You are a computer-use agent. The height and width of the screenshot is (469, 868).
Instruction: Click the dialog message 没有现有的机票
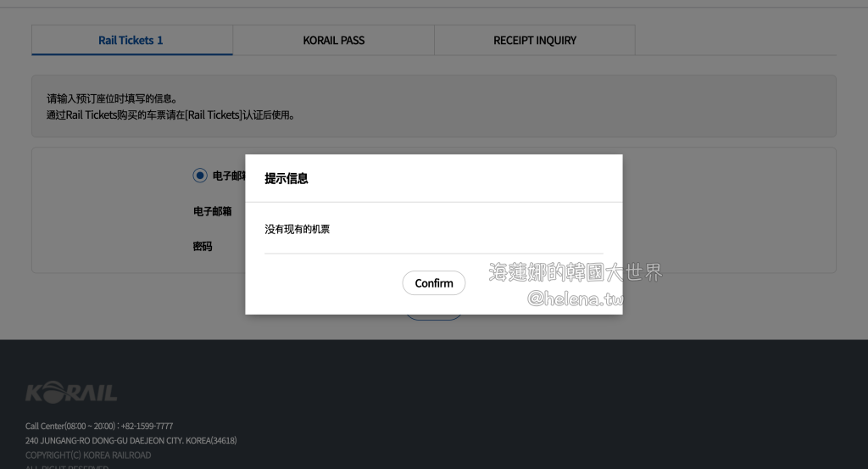[298, 229]
